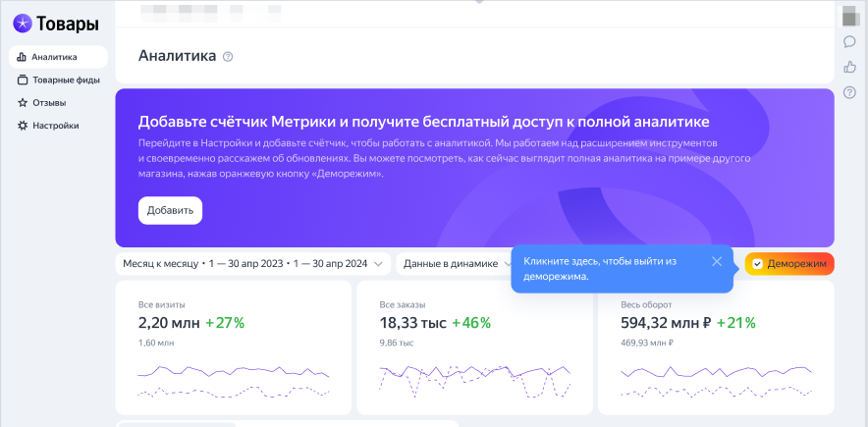Open Аналитика in the sidebar

(x=58, y=57)
